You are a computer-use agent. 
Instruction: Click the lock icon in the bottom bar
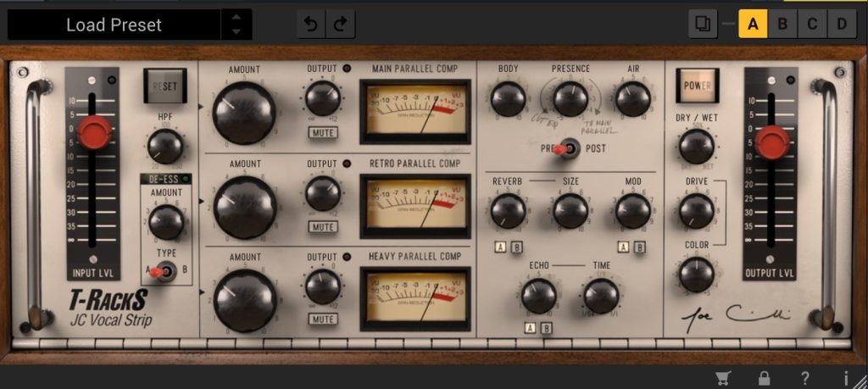pos(765,378)
